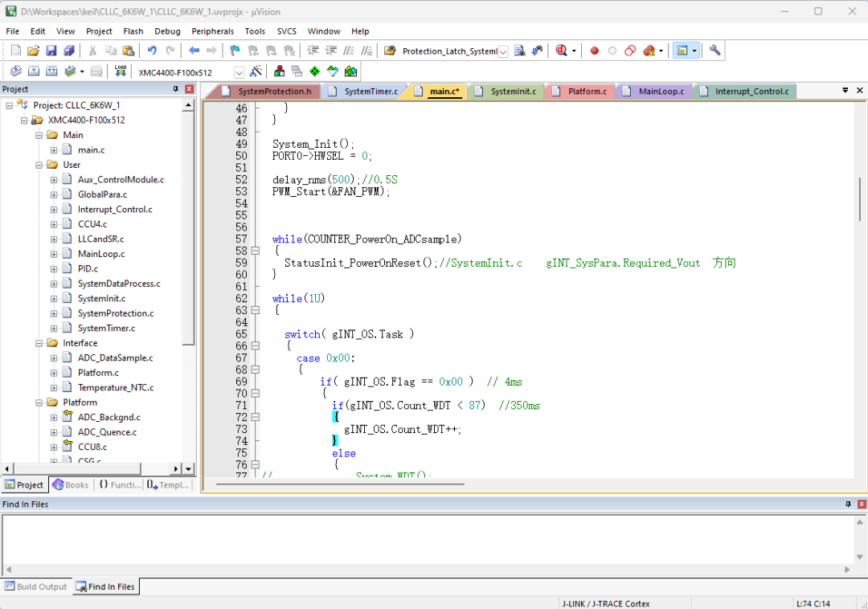Click the Download to flash icon
This screenshot has height=609, width=868.
click(x=121, y=72)
